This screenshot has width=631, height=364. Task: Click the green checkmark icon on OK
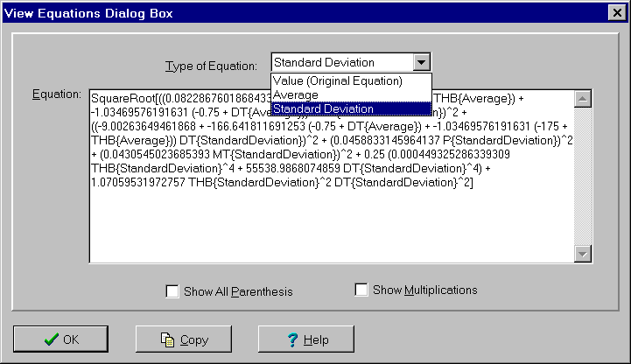tap(51, 339)
